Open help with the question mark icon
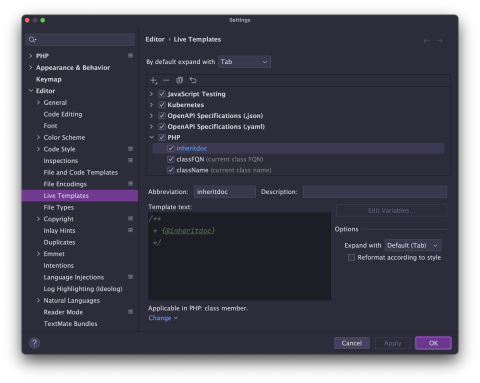 (x=34, y=343)
